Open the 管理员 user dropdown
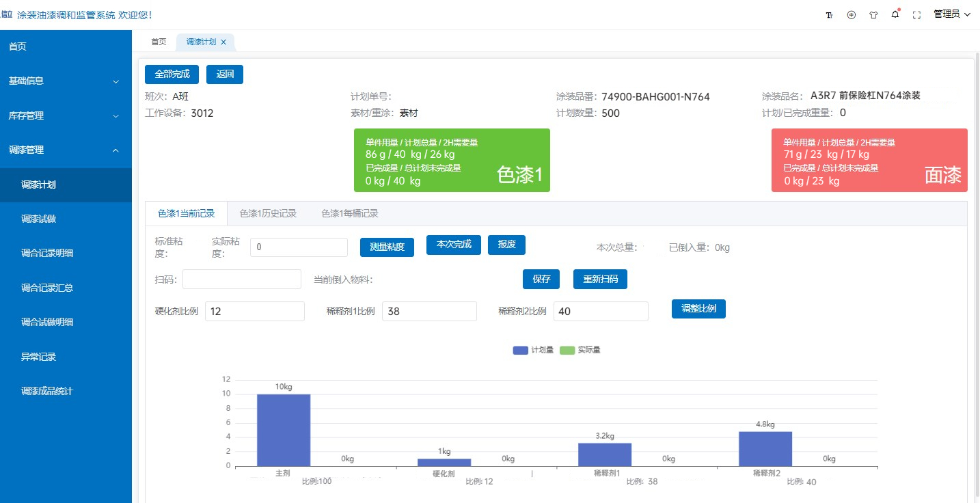 point(952,14)
